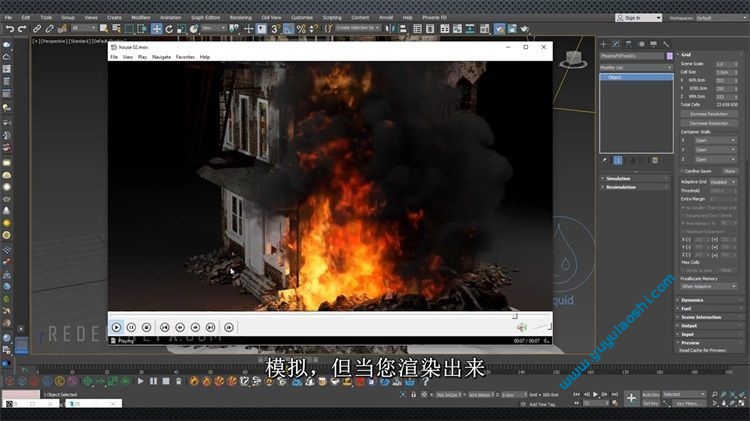
Task: Click the Increase Resolution button
Action: click(x=708, y=114)
